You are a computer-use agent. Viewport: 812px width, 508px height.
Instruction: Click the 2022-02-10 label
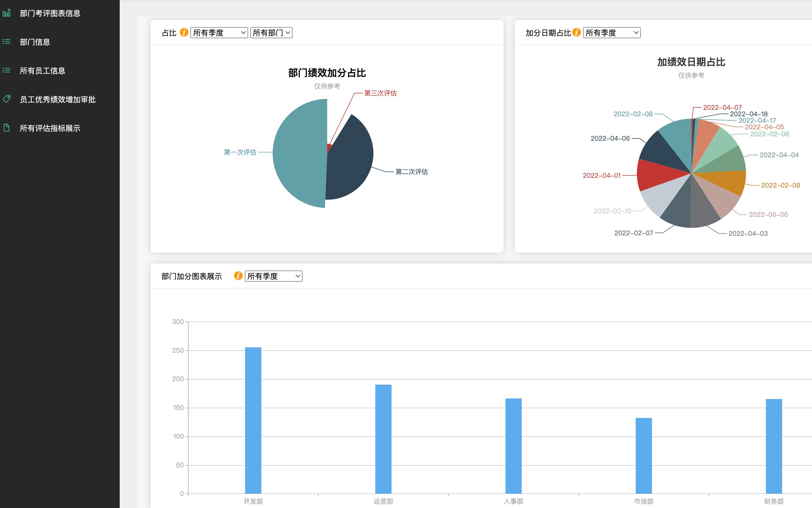click(612, 211)
